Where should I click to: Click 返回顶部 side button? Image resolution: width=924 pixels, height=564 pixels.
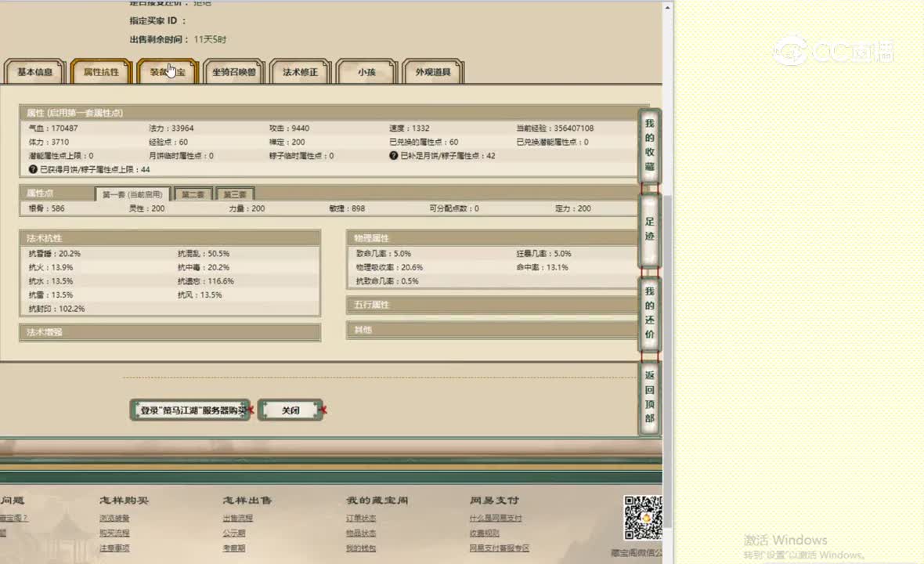[x=649, y=397]
